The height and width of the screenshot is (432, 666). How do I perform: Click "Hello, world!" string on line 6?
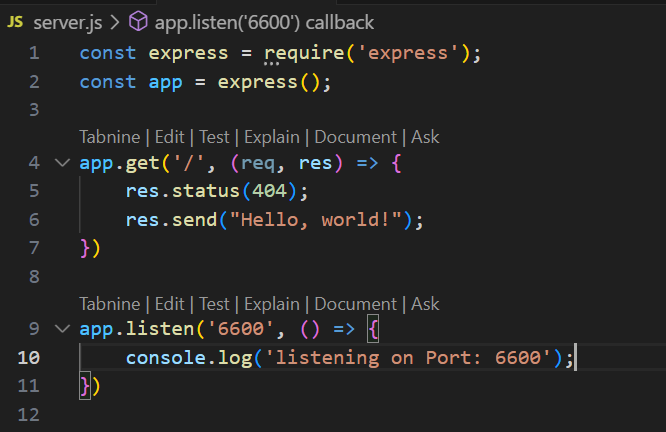coord(316,220)
